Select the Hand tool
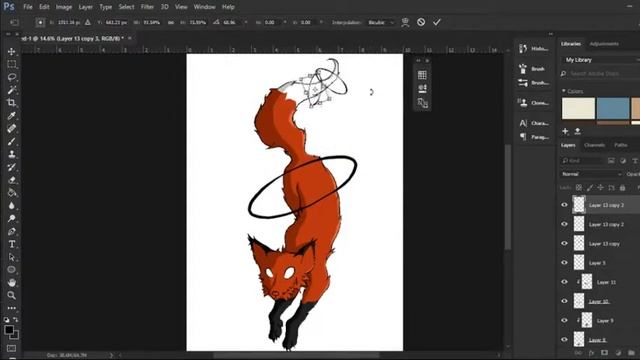640x360 pixels. point(11,282)
